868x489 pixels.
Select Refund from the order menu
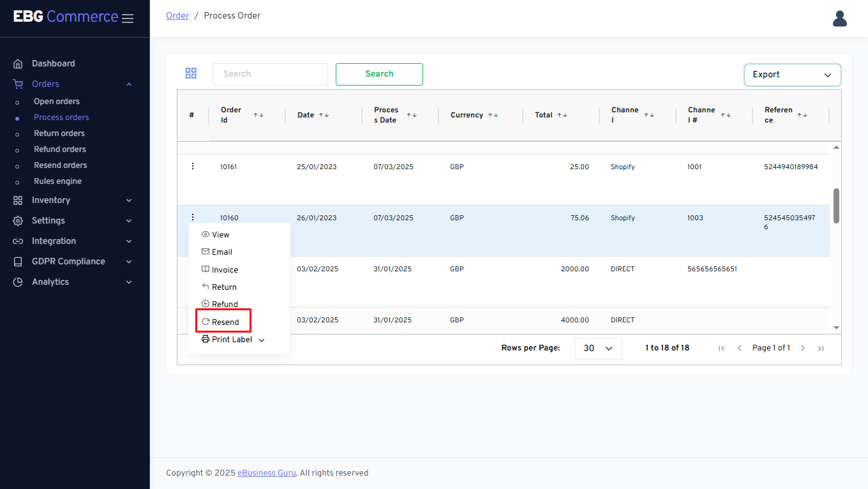(224, 305)
